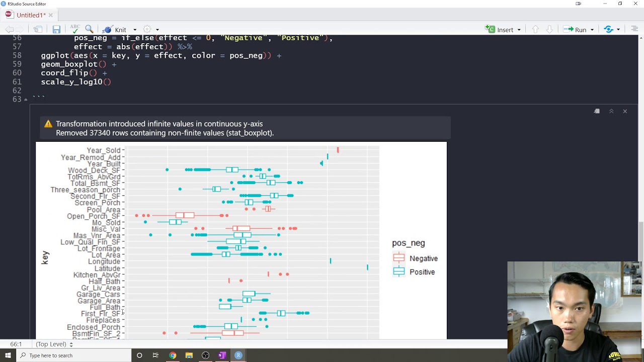The height and width of the screenshot is (362, 644).
Task: Go to next chunk down arrow
Action: (549, 30)
